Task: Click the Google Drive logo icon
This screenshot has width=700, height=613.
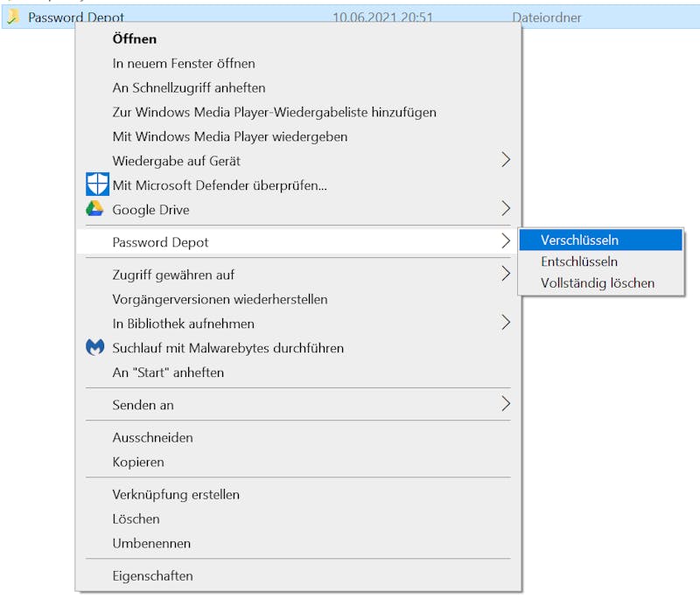Action: [94, 209]
